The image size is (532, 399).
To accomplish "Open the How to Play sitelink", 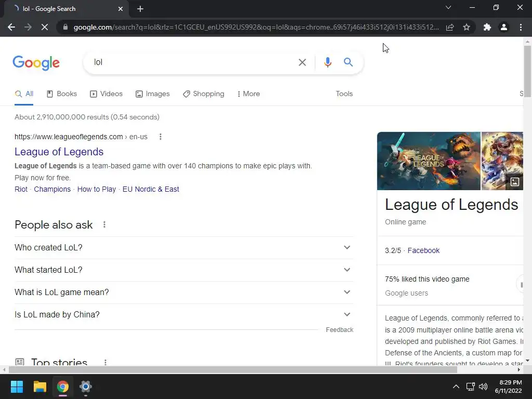I will (96, 189).
